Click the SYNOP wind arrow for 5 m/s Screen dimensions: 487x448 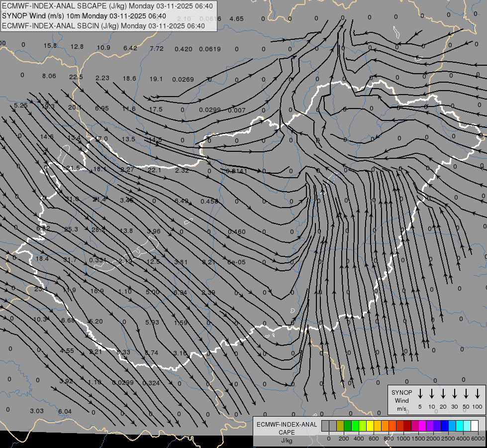(x=420, y=394)
